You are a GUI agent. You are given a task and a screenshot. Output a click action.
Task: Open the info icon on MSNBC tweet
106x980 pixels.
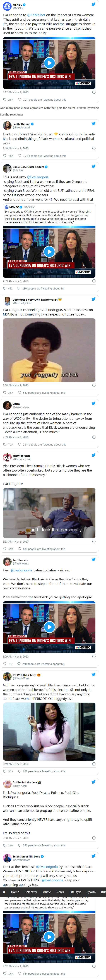pos(94,92)
